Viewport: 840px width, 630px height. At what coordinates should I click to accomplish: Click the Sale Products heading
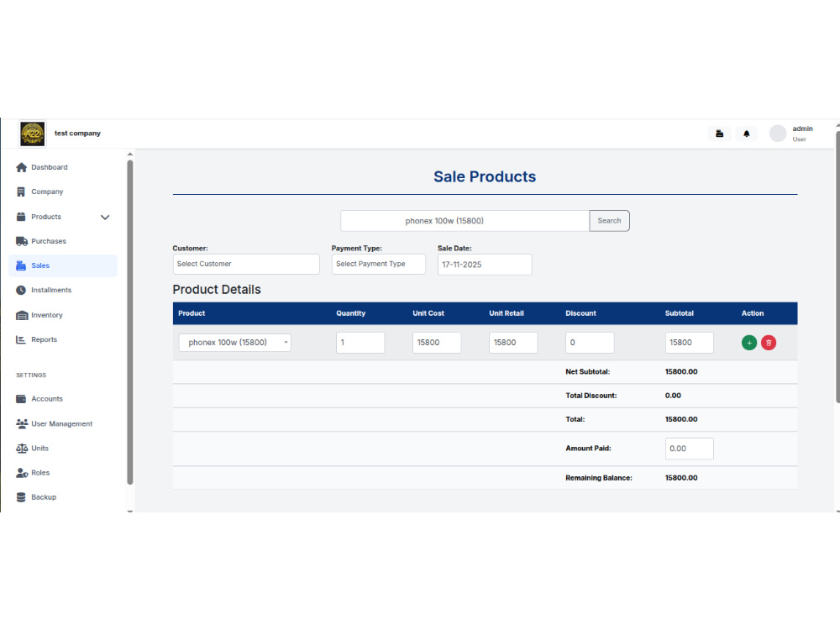(485, 176)
